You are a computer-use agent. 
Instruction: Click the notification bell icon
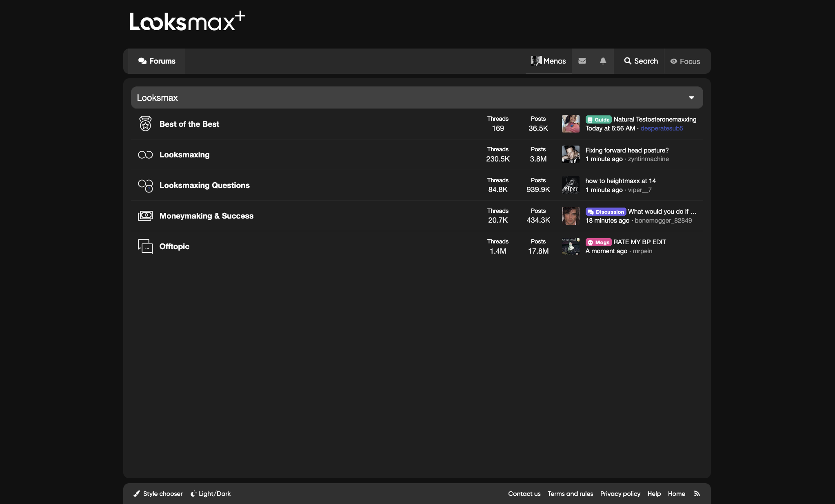(x=603, y=61)
